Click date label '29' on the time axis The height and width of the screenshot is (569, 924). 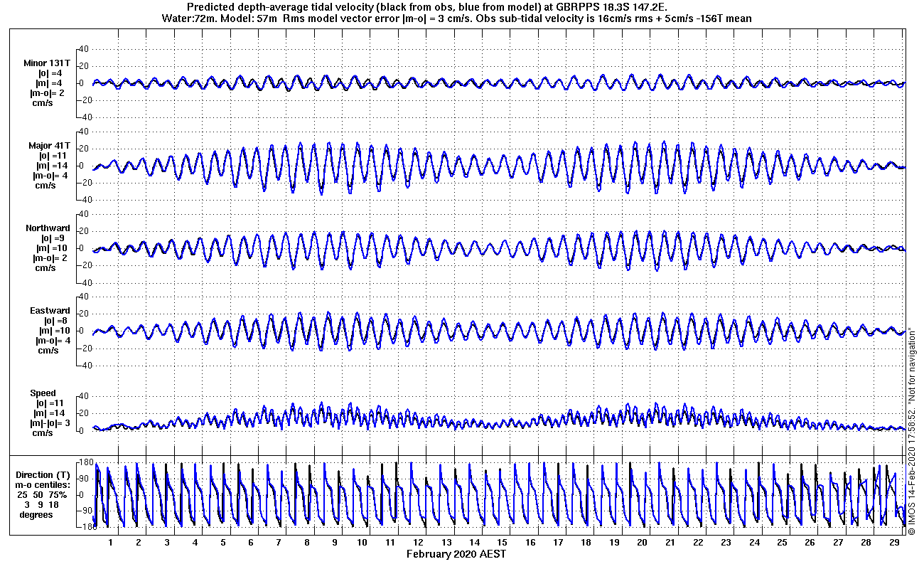(893, 543)
